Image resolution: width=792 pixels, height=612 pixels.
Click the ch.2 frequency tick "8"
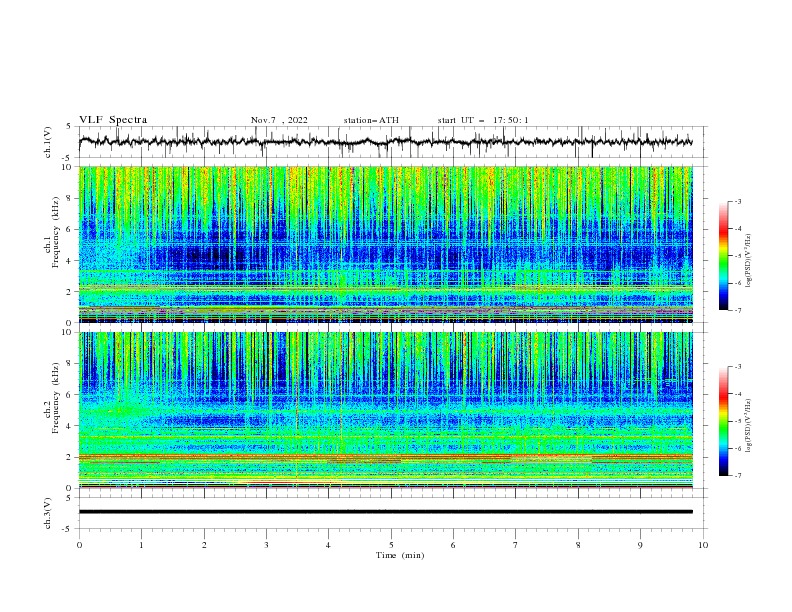[70, 364]
